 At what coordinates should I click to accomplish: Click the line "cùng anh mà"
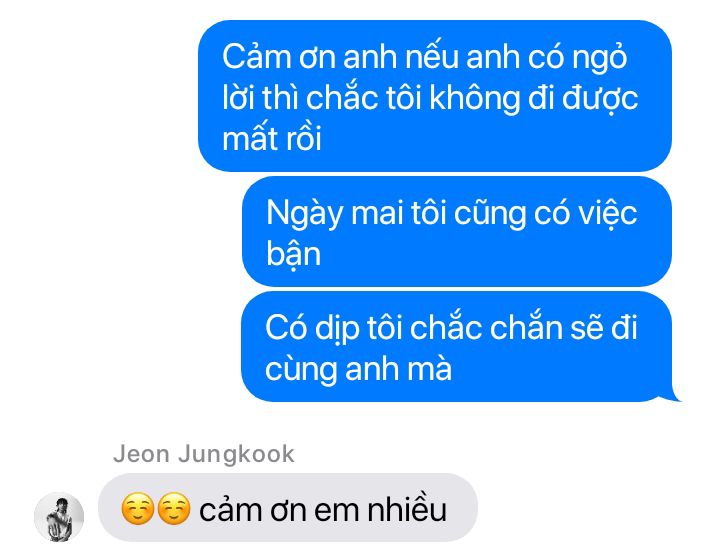(358, 369)
